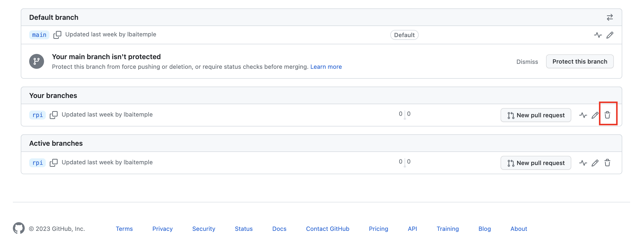Screen dimensions: 644x240
Task: Edit rpi branch name in Your branches
Action: 595,115
